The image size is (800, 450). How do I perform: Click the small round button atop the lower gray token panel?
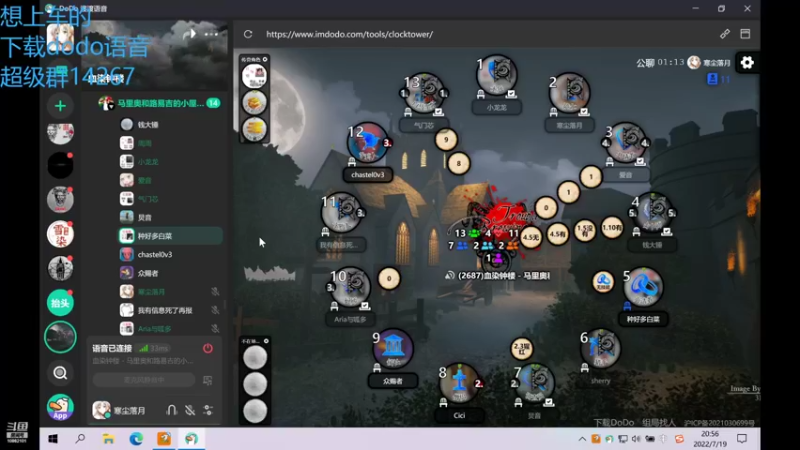pos(266,341)
